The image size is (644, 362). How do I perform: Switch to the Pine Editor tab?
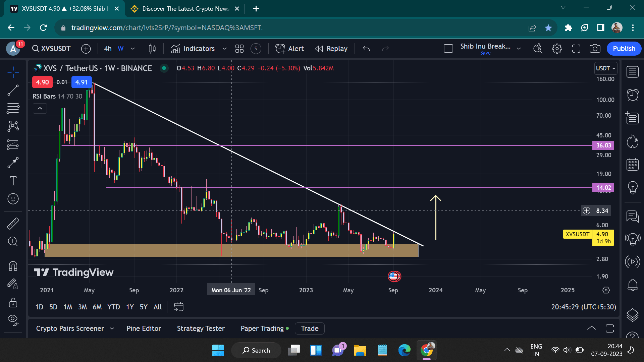[144, 328]
